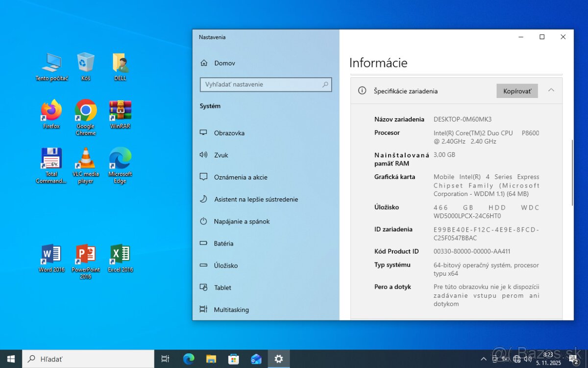Show hidden system tray icons
The height and width of the screenshot is (368, 588).
tap(483, 359)
